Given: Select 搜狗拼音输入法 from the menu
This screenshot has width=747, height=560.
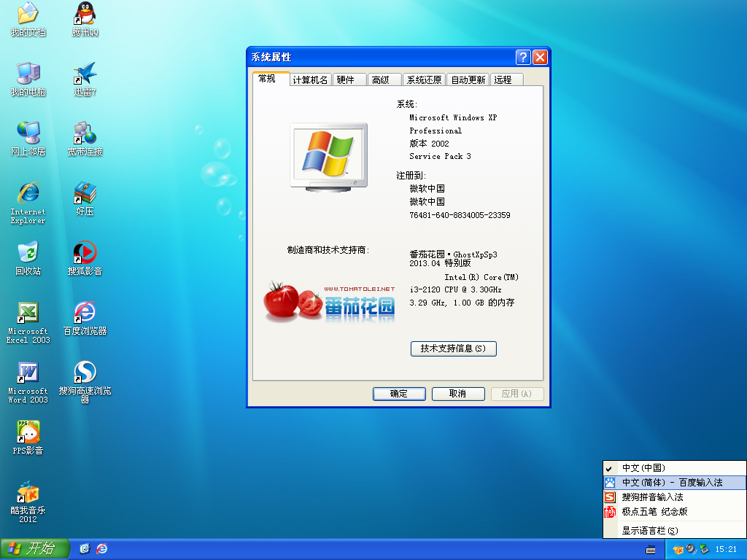Looking at the screenshot, I should [675, 497].
